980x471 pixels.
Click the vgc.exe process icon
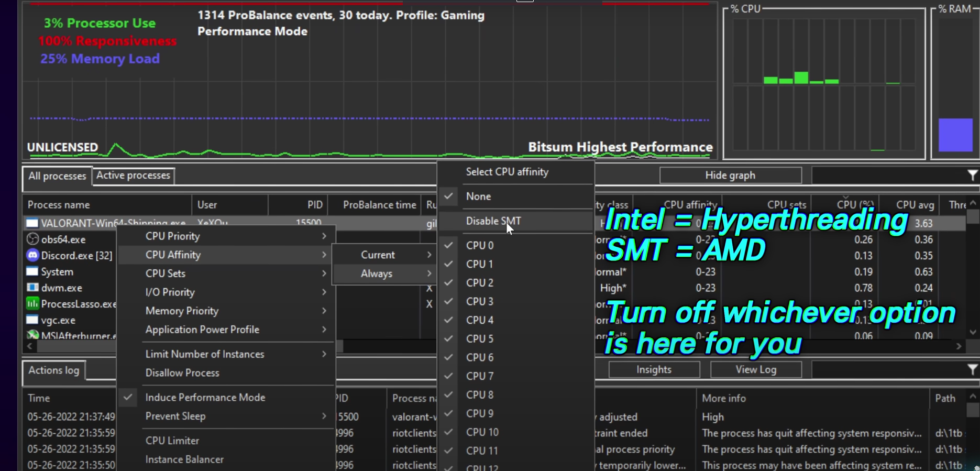pos(32,320)
